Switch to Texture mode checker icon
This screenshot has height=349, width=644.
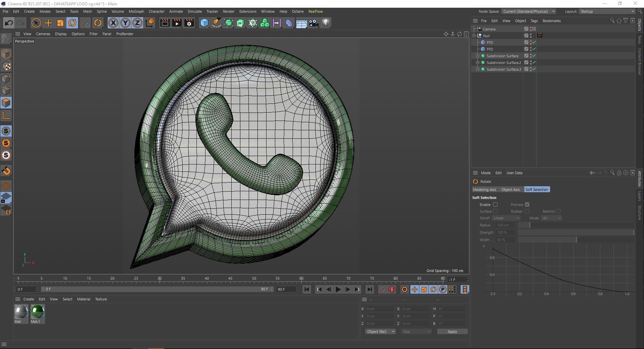click(x=6, y=66)
